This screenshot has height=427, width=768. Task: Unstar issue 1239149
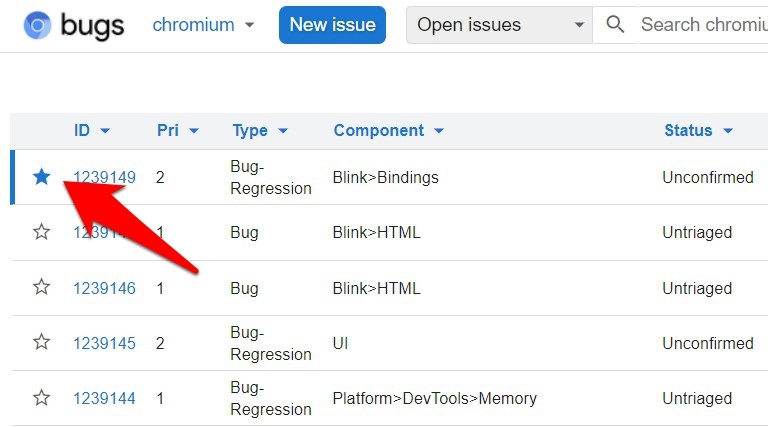pyautogui.click(x=41, y=177)
